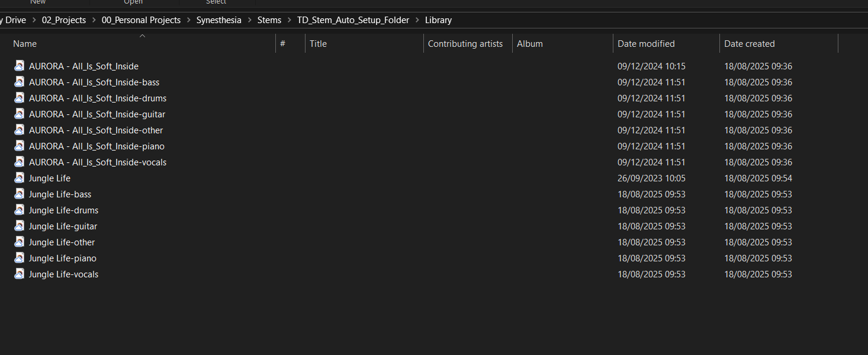This screenshot has width=868, height=355.
Task: Click the Album column header
Action: click(x=529, y=44)
